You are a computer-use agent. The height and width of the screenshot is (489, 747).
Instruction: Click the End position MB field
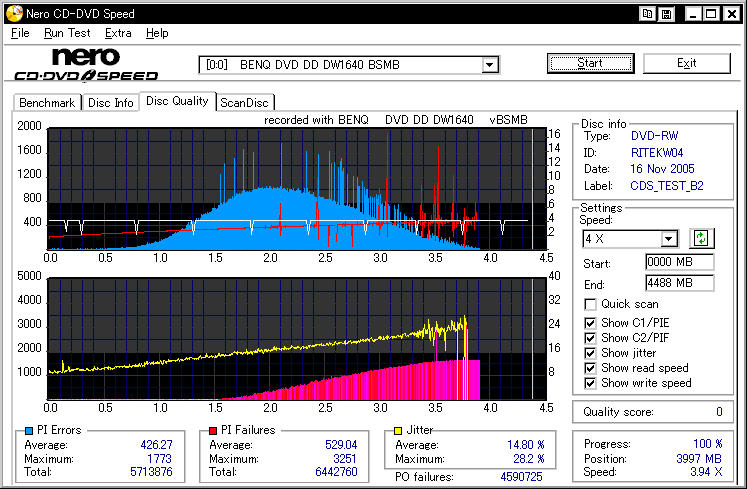[x=679, y=283]
